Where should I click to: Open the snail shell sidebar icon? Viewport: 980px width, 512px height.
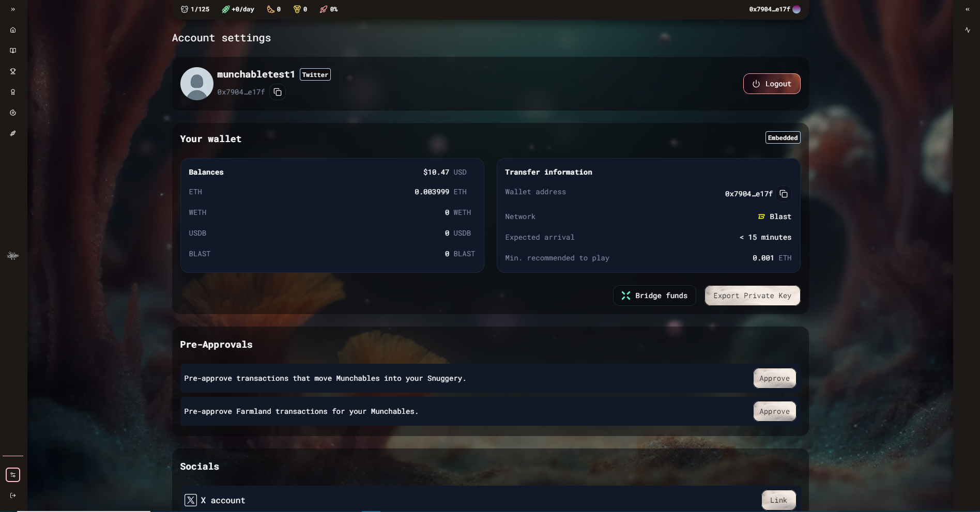tap(13, 113)
